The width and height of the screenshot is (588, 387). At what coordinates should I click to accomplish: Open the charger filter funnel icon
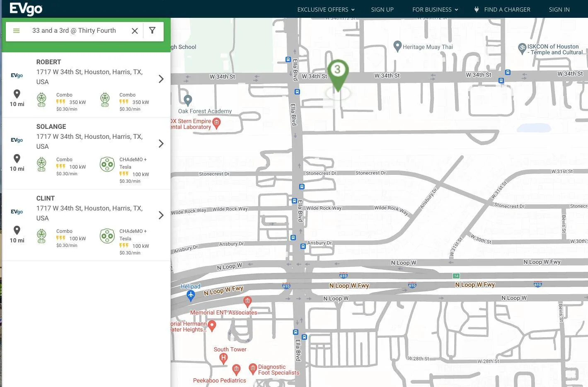(x=152, y=31)
